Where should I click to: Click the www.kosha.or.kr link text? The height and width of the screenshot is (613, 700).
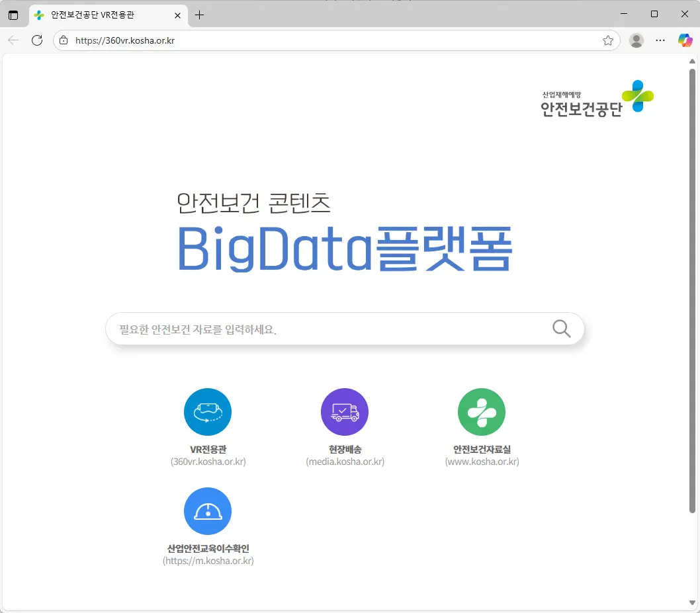click(482, 462)
